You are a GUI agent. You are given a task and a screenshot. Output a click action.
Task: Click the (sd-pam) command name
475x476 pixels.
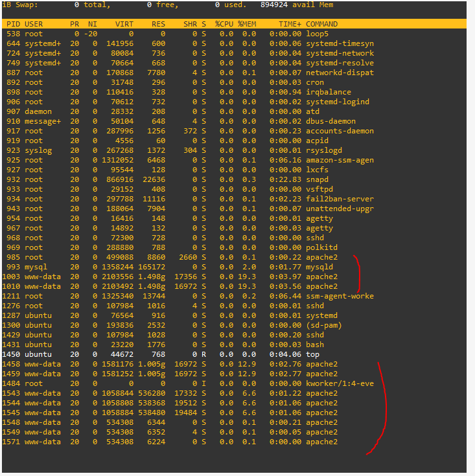coord(324,325)
